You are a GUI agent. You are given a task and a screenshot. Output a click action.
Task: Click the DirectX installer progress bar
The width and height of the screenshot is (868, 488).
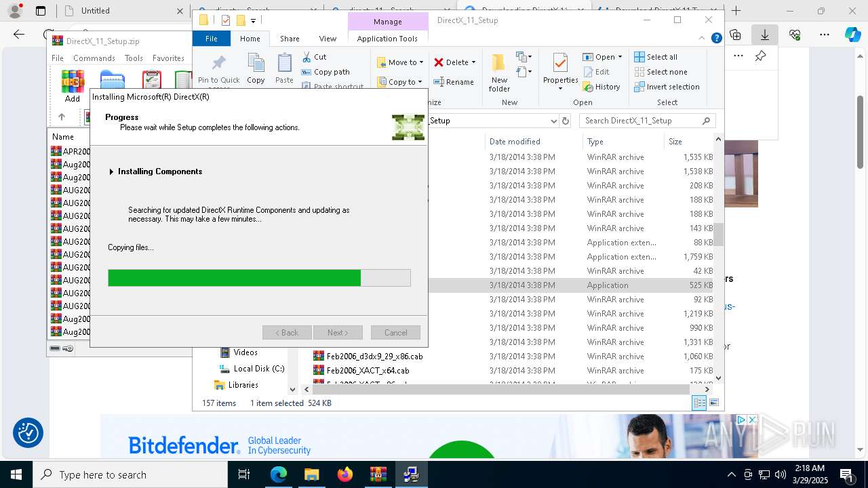[259, 278]
